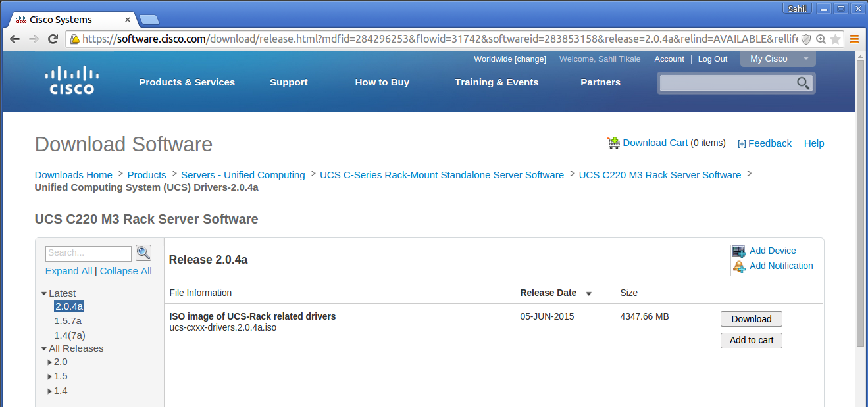Click the Cisco Systems tab favicon
Screen dimensions: 868x407
pyautogui.click(x=20, y=20)
